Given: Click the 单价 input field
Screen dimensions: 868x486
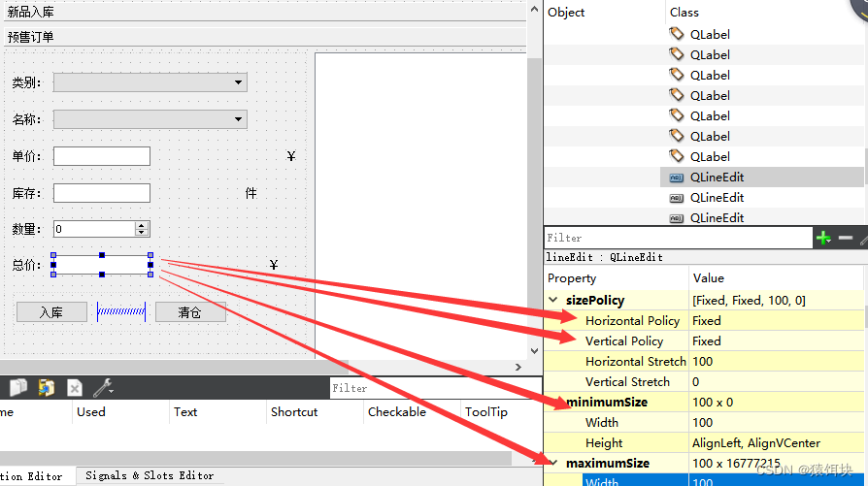Looking at the screenshot, I should [101, 157].
